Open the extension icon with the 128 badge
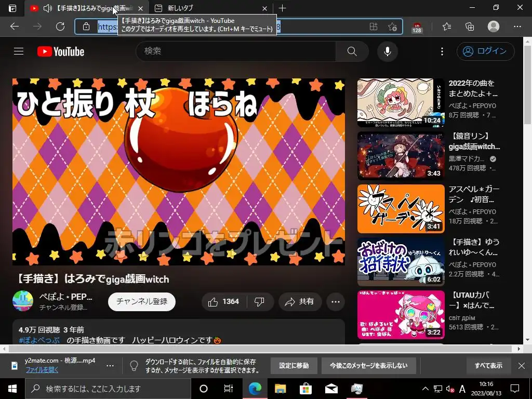532x399 pixels. point(417,27)
